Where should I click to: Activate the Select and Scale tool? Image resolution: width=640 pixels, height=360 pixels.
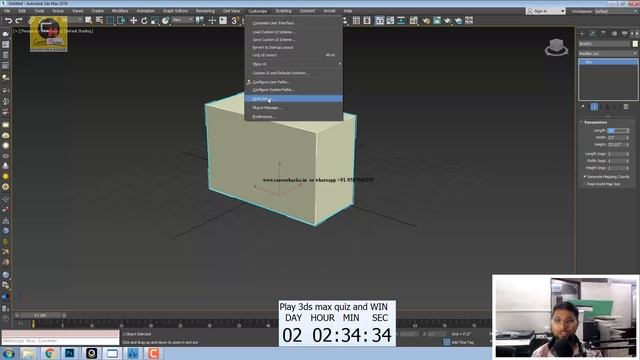[155, 20]
